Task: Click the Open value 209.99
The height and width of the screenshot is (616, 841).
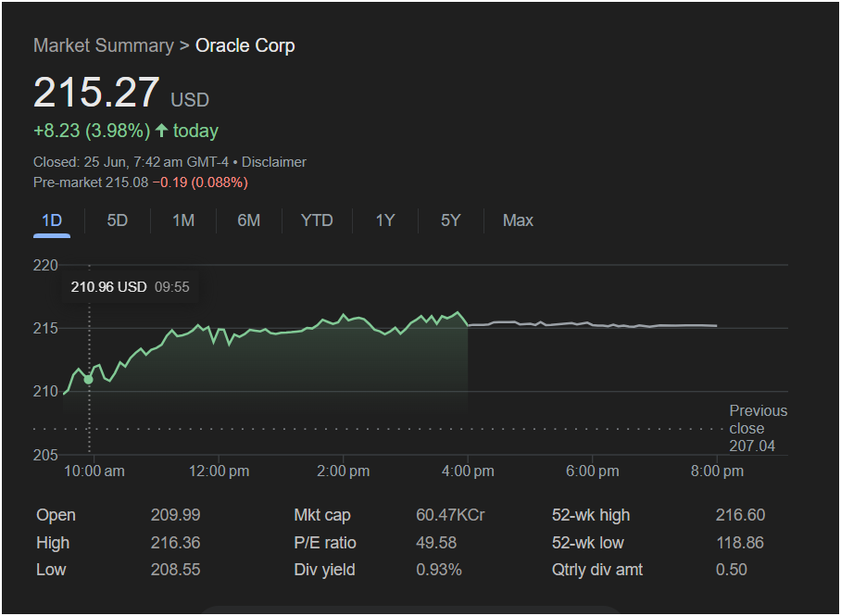Action: coord(175,515)
